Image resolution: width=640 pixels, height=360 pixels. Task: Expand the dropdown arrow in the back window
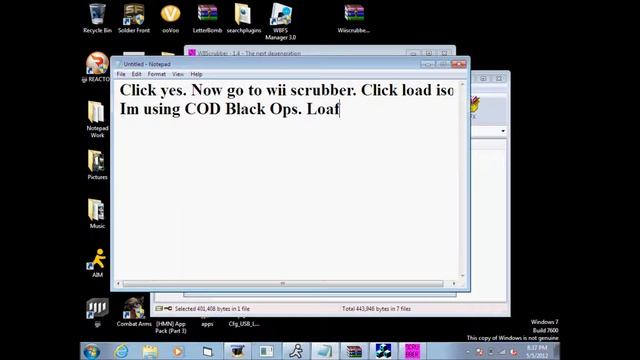pyautogui.click(x=503, y=131)
